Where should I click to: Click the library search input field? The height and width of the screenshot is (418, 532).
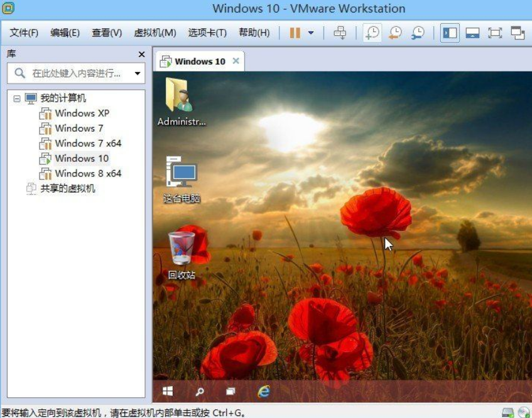[x=77, y=73]
